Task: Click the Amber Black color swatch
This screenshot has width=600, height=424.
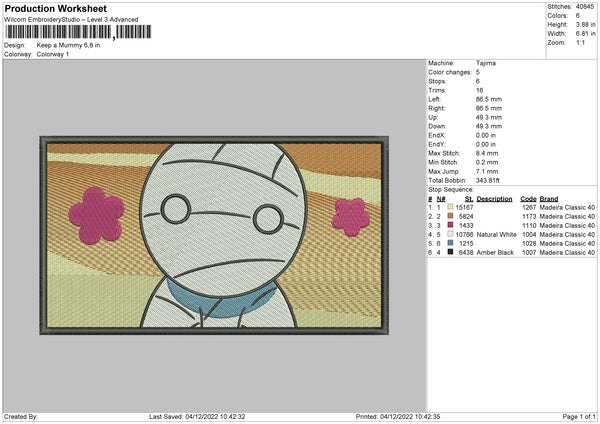Action: tap(450, 252)
